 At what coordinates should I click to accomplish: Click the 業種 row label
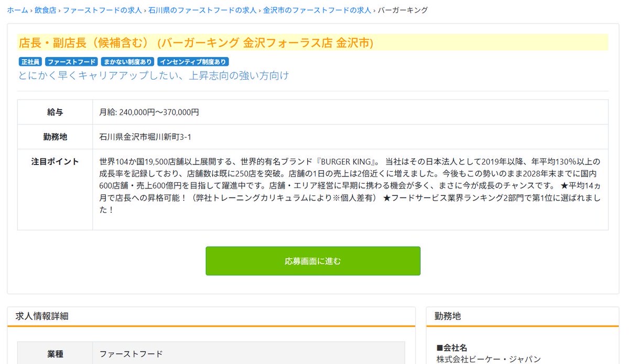(55, 354)
